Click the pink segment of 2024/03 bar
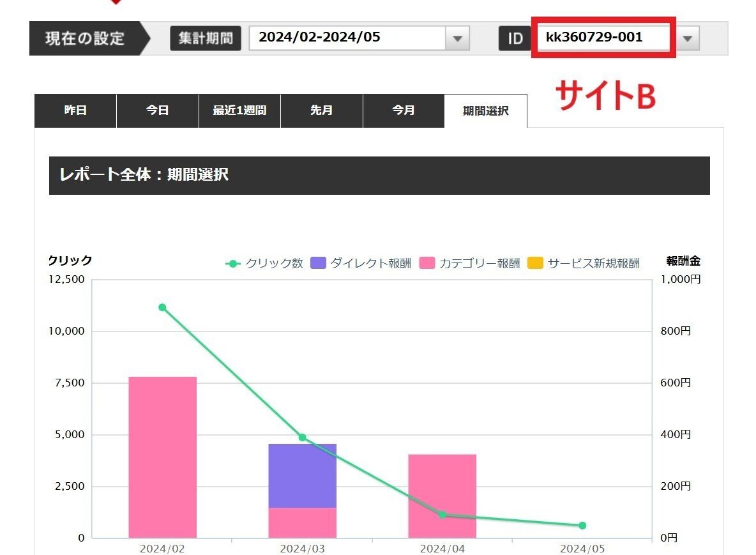 (x=302, y=522)
